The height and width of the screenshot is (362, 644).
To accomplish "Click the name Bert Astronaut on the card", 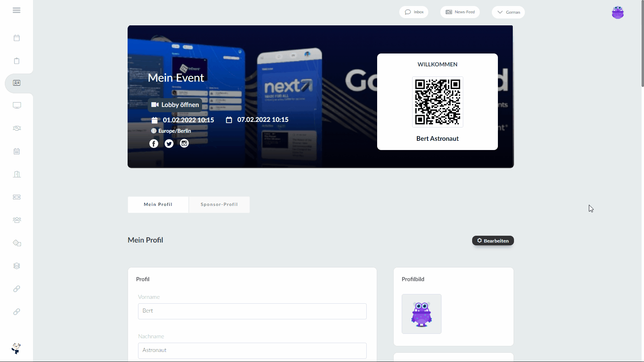I will pyautogui.click(x=438, y=138).
